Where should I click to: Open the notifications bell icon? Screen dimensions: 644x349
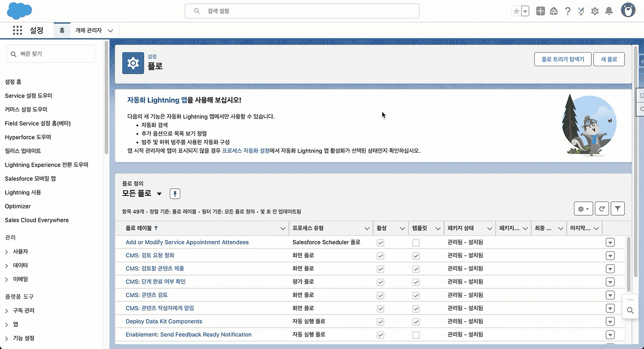[x=609, y=11]
